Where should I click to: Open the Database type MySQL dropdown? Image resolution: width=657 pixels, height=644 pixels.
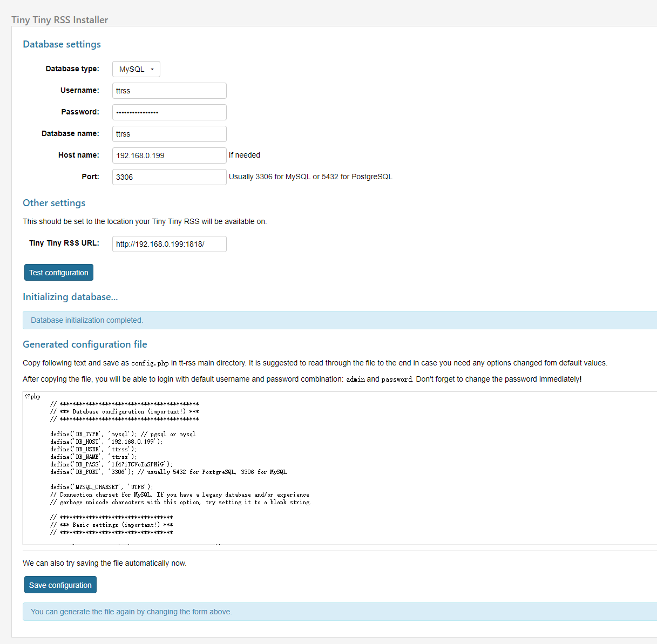click(136, 69)
